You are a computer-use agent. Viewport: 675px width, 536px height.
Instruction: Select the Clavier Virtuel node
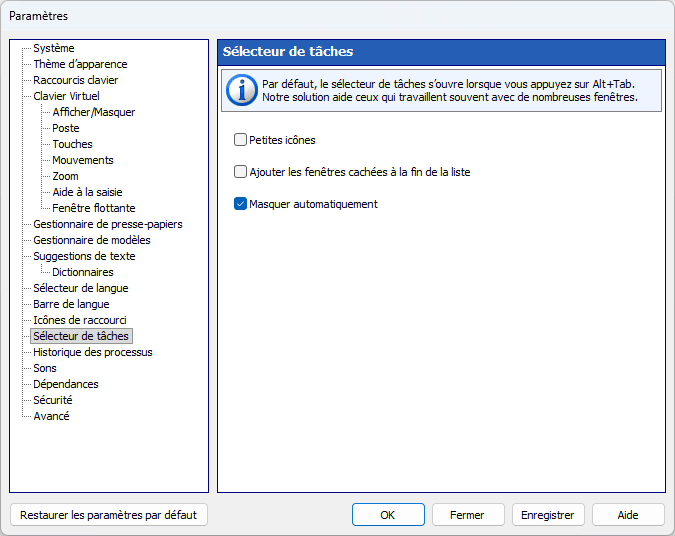pyautogui.click(x=66, y=96)
